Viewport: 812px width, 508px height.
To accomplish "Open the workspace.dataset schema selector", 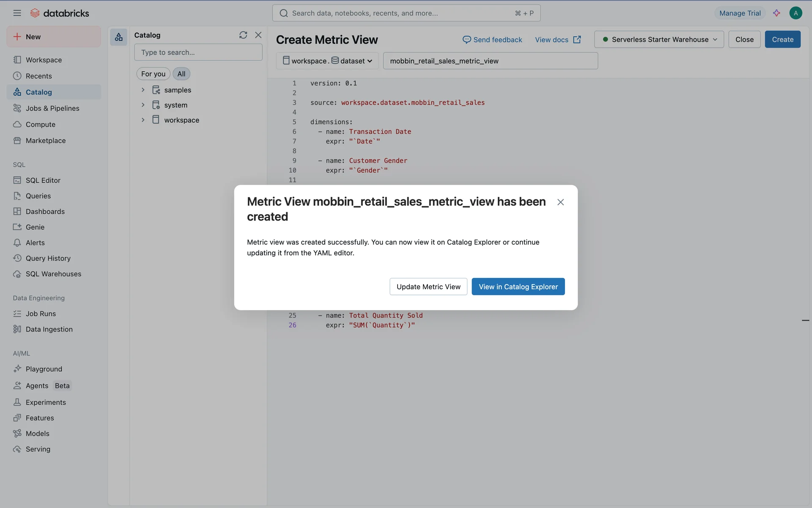I will click(x=327, y=61).
